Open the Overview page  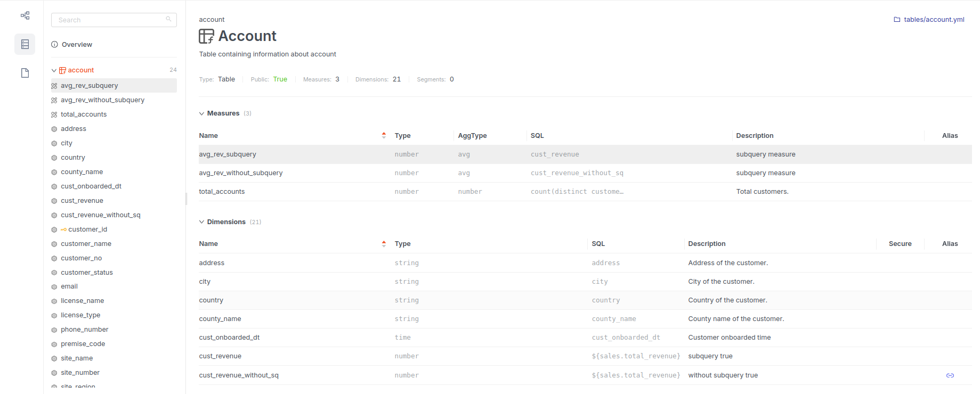(77, 44)
